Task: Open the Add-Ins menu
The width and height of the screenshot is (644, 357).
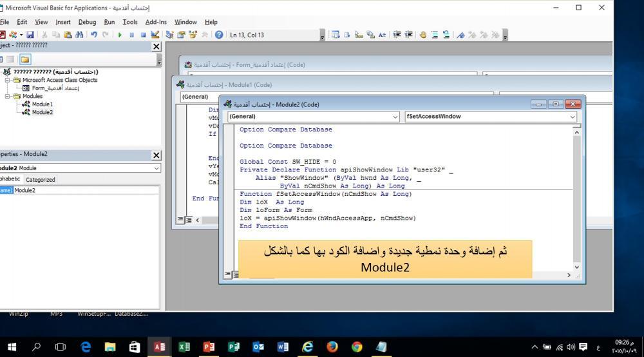Action: [x=156, y=22]
